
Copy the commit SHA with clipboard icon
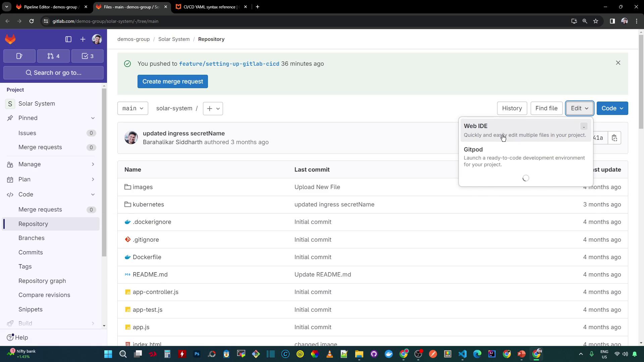coord(614,138)
